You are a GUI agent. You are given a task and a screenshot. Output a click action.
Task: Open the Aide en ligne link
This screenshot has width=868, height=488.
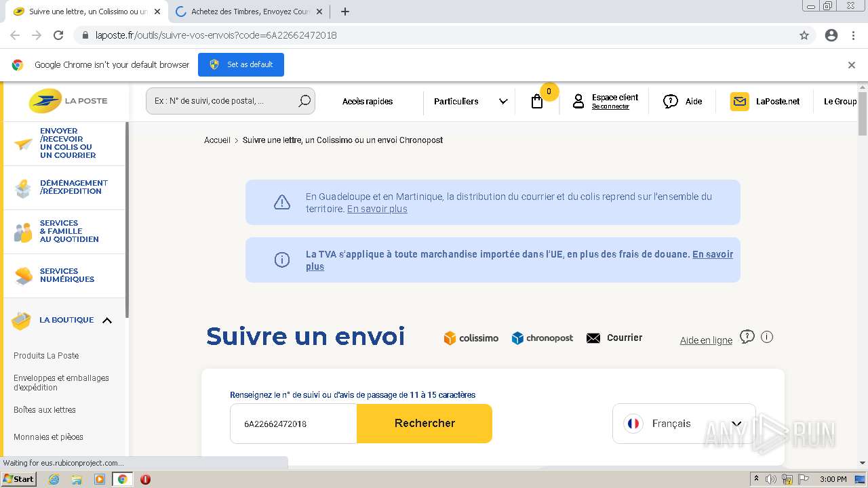coord(706,341)
